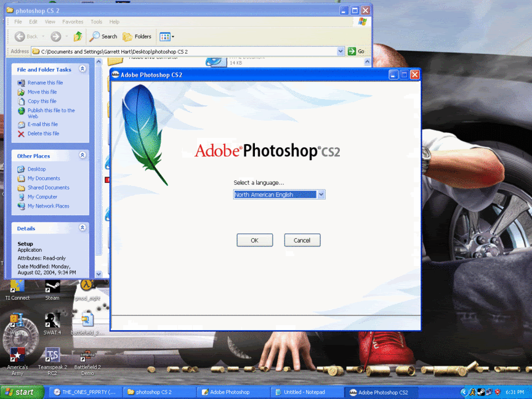Open the Tools menu

pos(96,22)
